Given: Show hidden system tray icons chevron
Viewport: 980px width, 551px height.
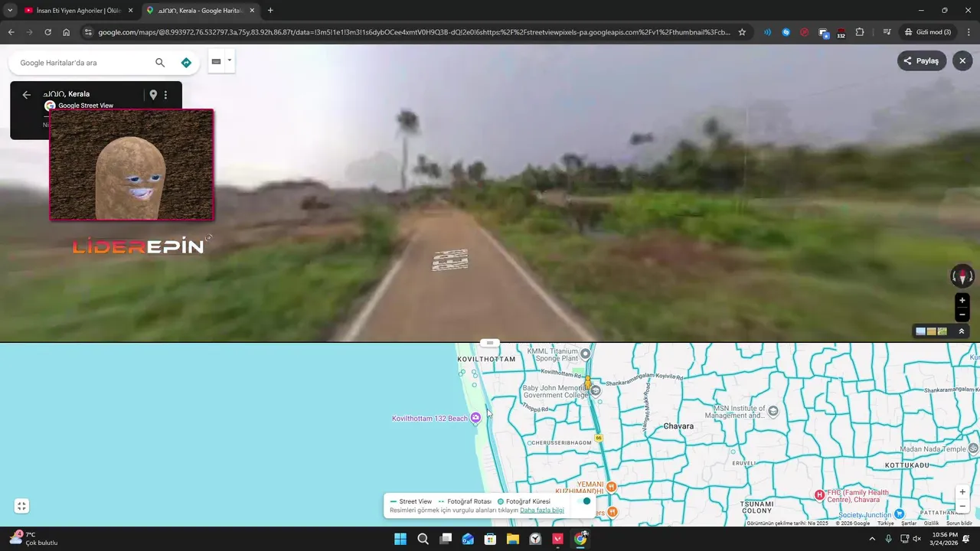Looking at the screenshot, I should [871, 539].
